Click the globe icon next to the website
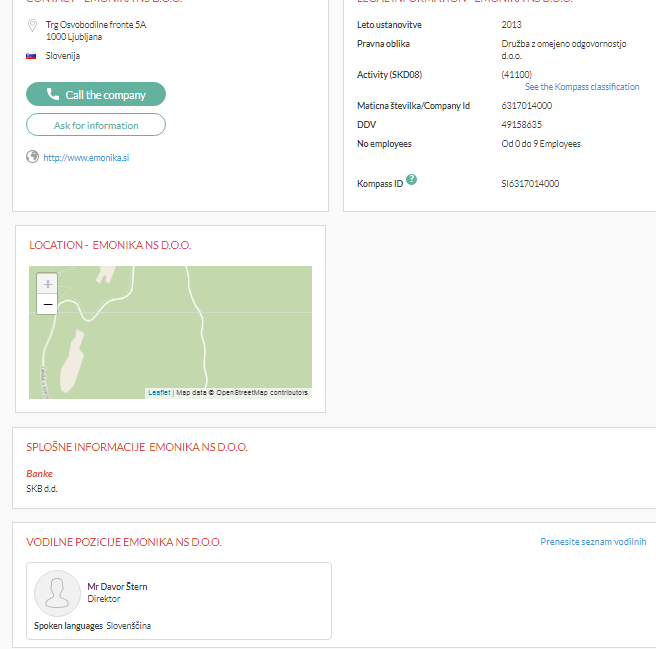 [x=32, y=156]
